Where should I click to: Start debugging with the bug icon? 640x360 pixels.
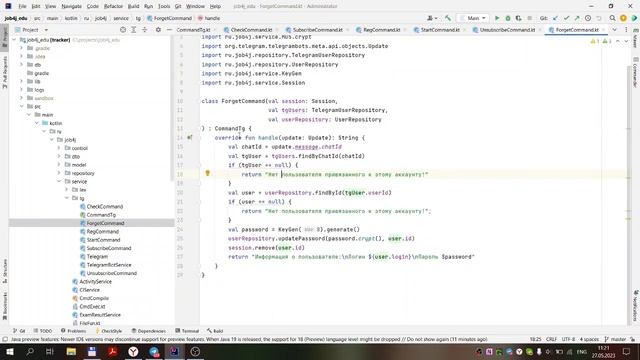[x=508, y=18]
